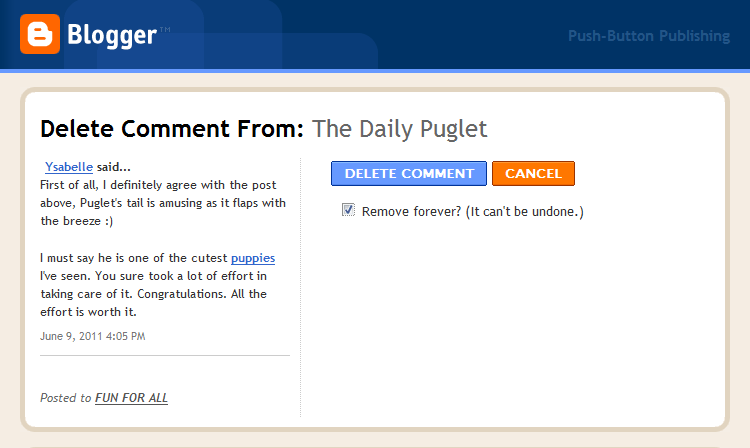Click the 'Posted to' text
The width and height of the screenshot is (750, 448).
click(66, 398)
